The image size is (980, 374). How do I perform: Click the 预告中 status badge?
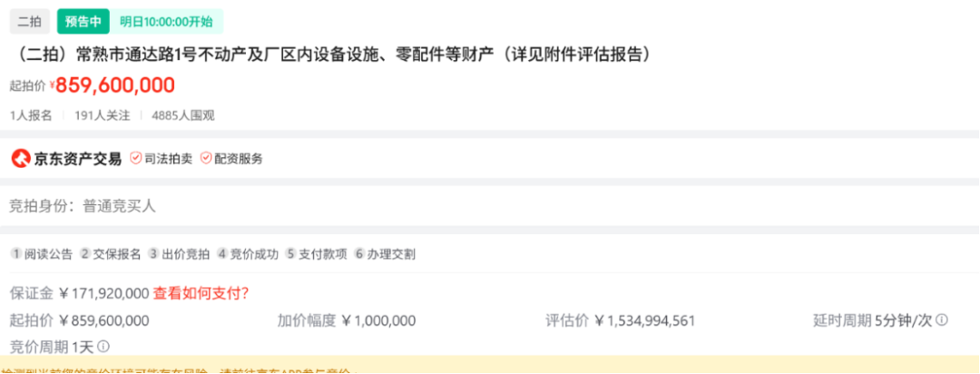click(x=83, y=22)
